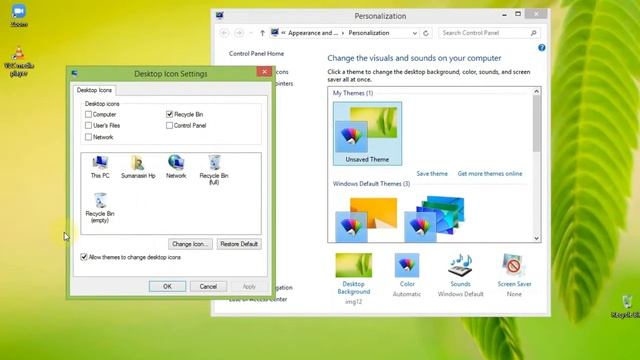640x360 pixels.
Task: Enable the Control Panel checkbox
Action: coord(169,125)
